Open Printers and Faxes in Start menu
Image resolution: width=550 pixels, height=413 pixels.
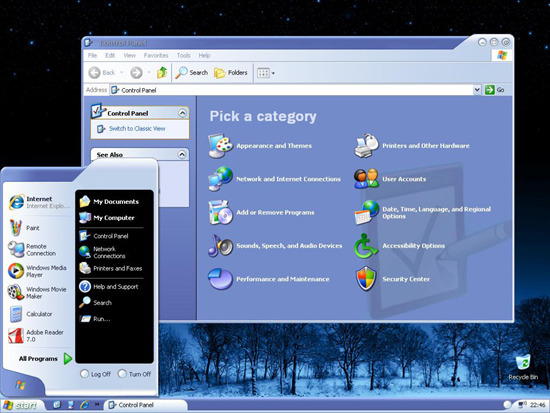click(x=111, y=268)
